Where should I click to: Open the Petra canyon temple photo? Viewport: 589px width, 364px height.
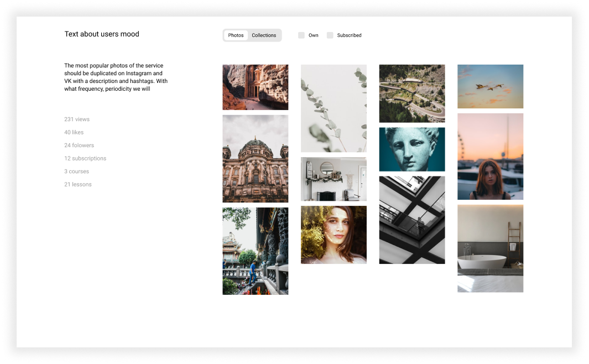[255, 87]
